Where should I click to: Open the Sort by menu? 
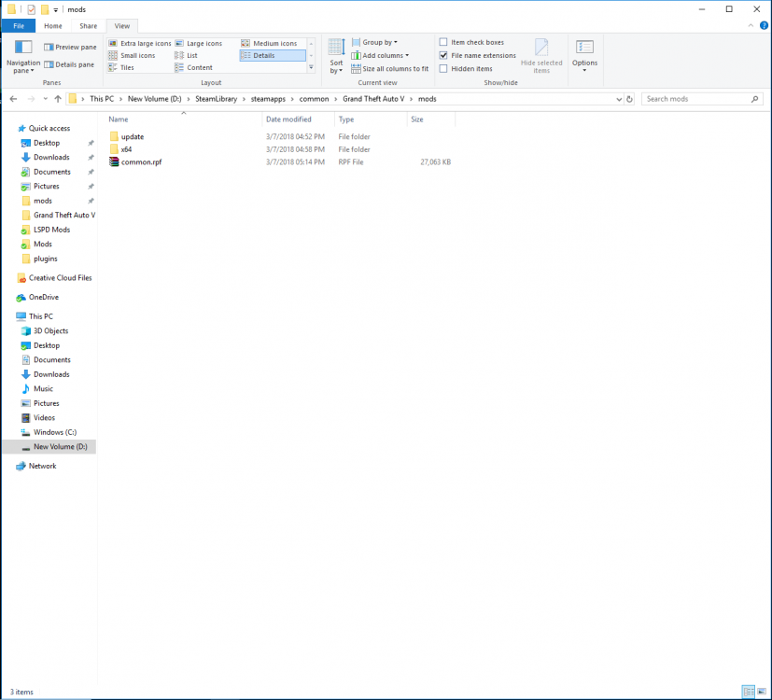(x=337, y=57)
